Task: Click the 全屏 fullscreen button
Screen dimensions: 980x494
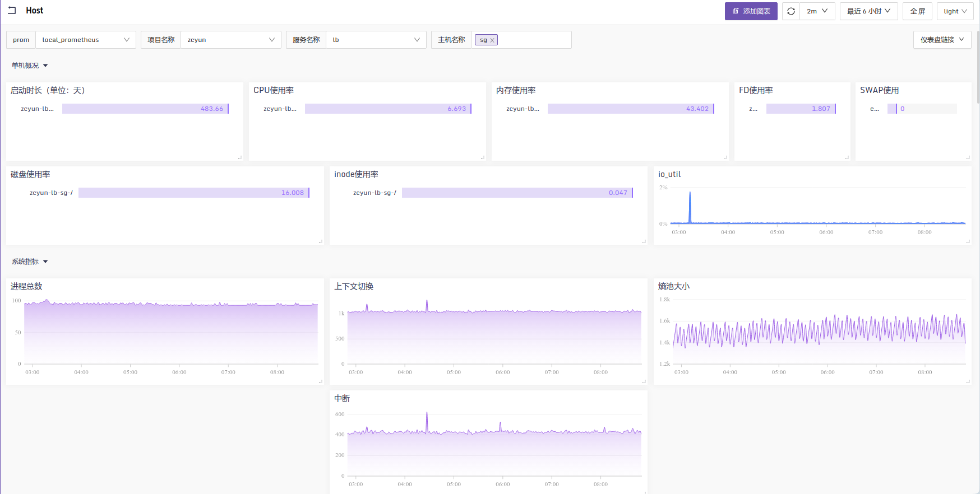Action: click(x=917, y=11)
